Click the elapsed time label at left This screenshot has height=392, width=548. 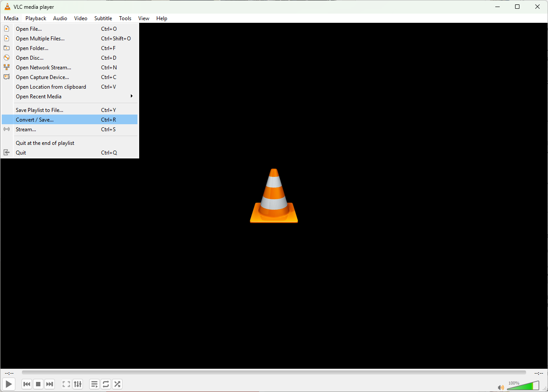9,373
